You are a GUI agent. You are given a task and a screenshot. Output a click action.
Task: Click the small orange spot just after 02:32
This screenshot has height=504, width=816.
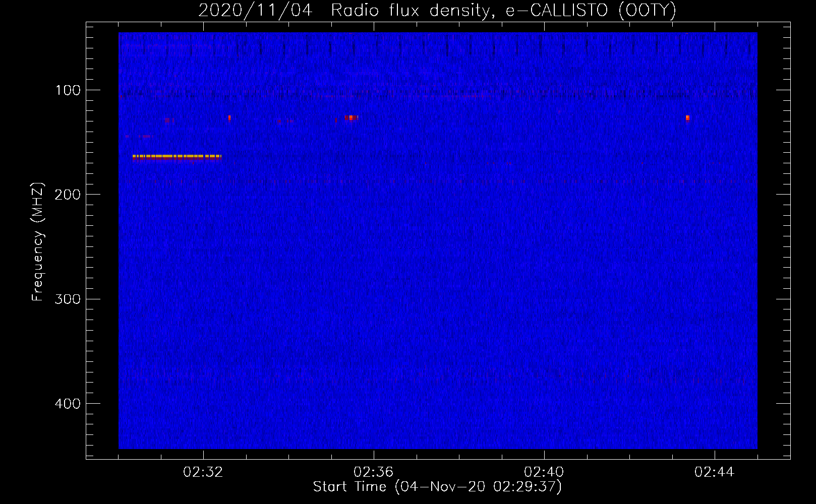click(x=229, y=118)
